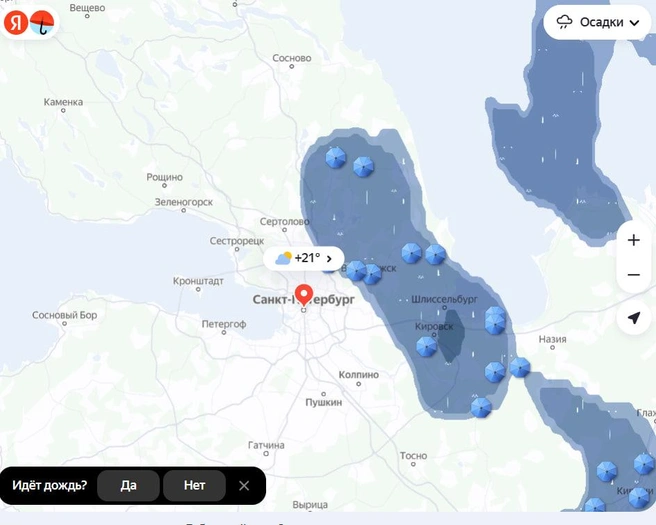The height and width of the screenshot is (525, 656).
Task: Dismiss the Идёт дождь prompt
Action: 244,485
